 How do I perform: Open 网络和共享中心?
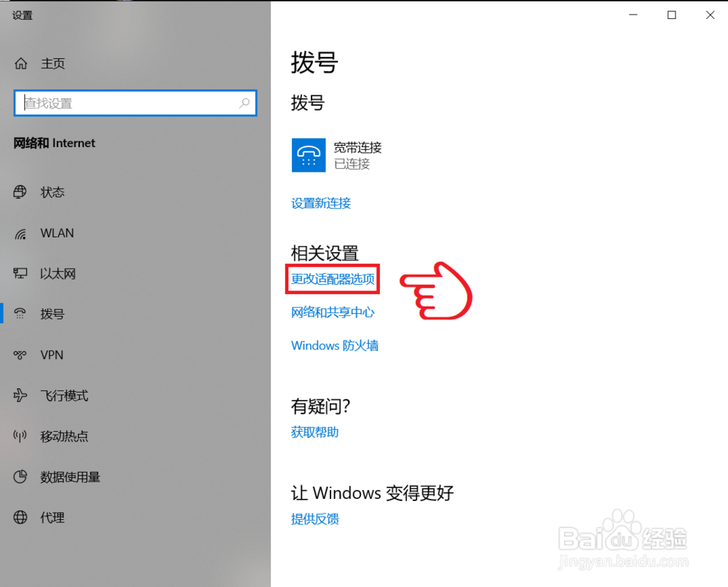click(332, 312)
